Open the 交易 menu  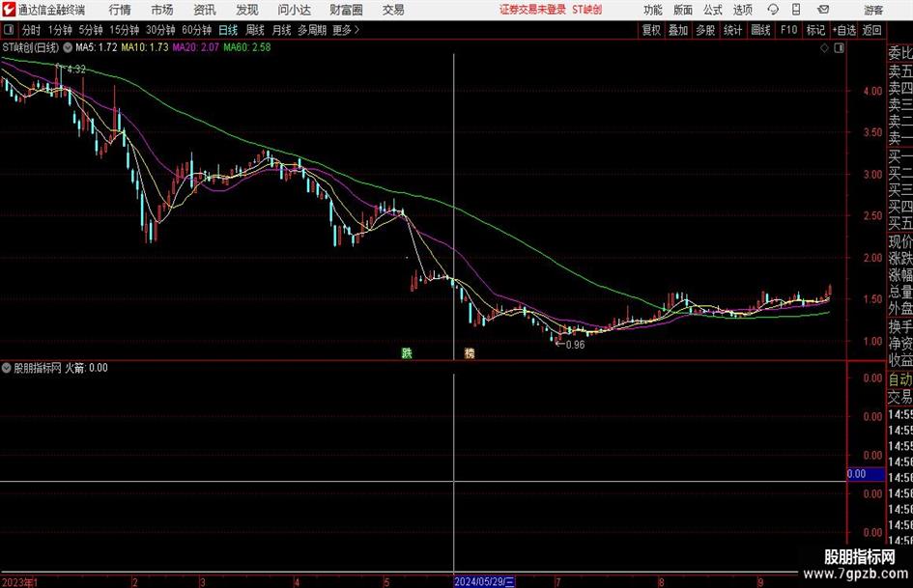pos(393,10)
